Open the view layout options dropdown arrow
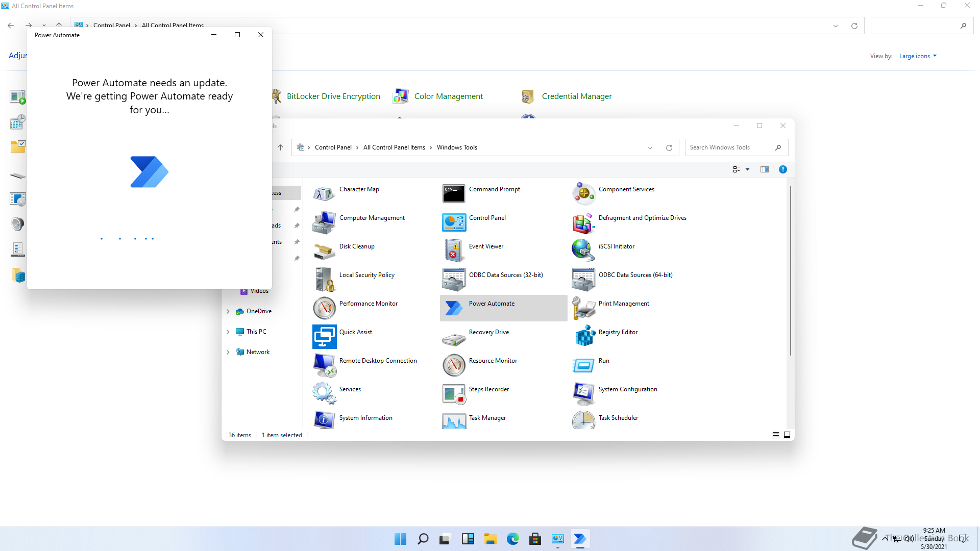 (748, 169)
